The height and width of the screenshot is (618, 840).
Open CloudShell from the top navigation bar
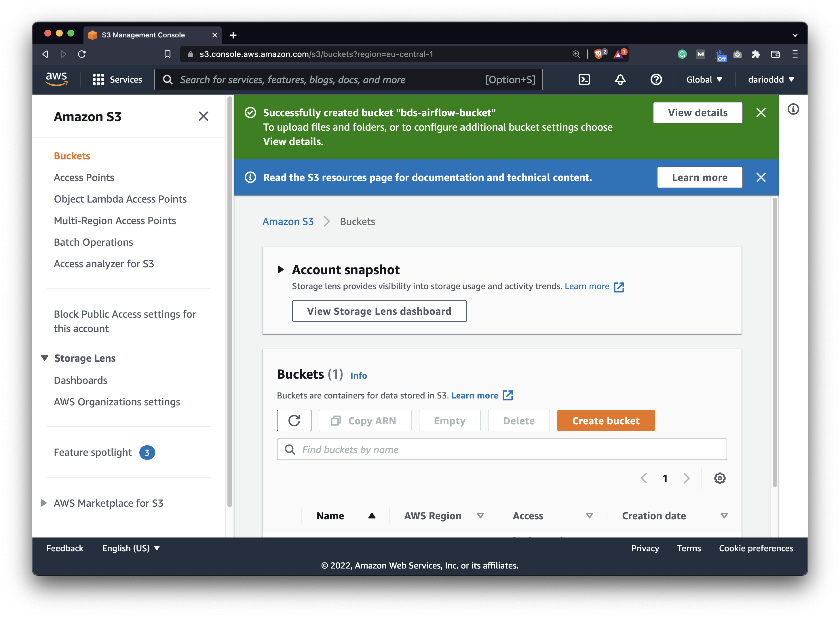coord(584,79)
